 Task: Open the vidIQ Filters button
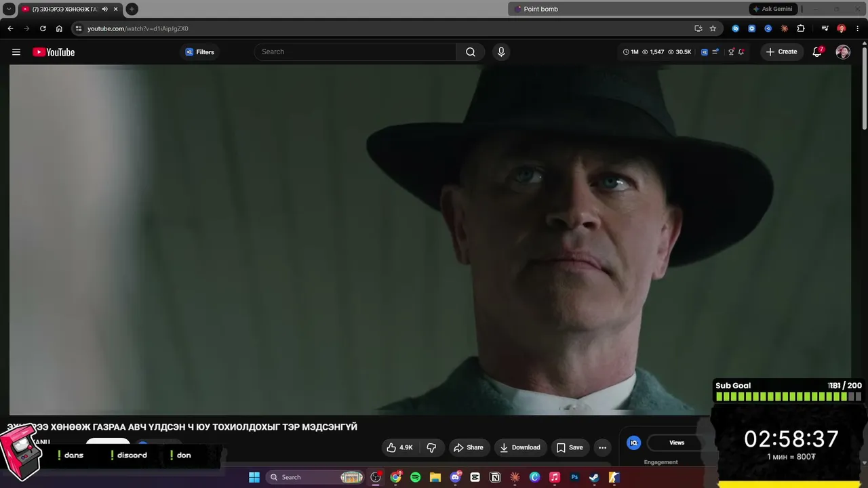tap(199, 52)
